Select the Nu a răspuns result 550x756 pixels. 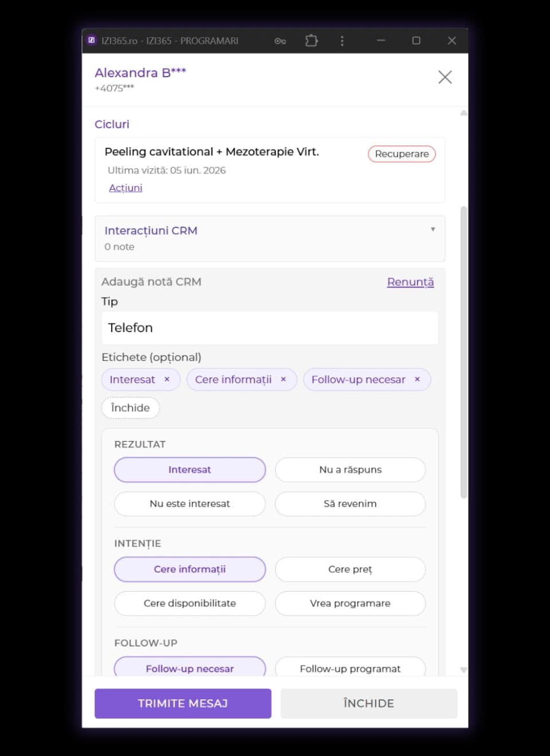click(350, 470)
